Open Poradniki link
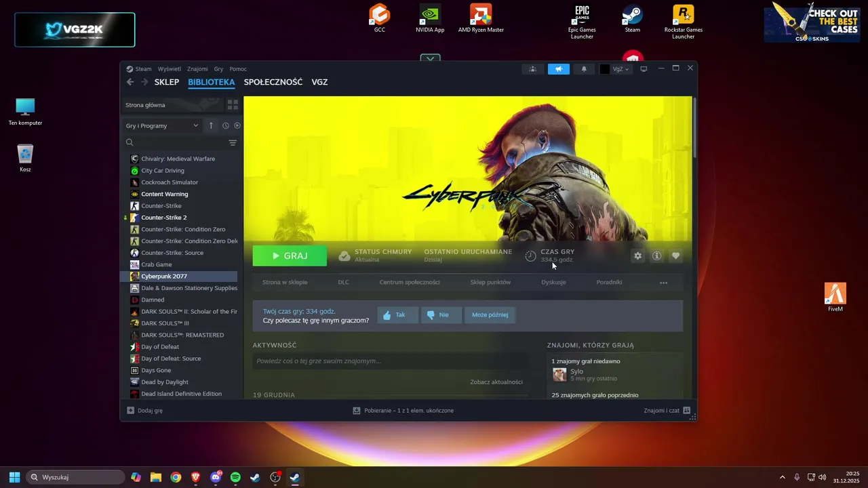The width and height of the screenshot is (868, 488). 609,282
